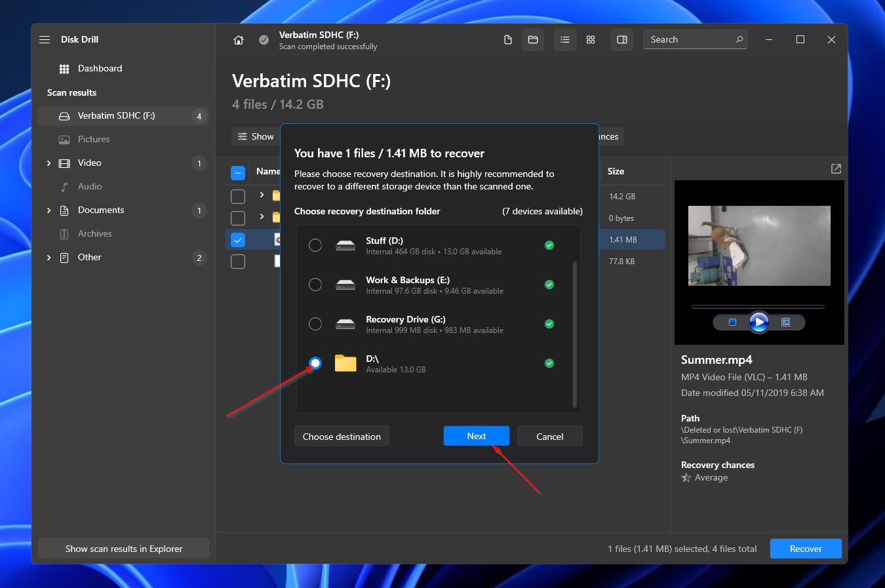Viewport: 885px width, 588px height.
Task: Click green check next to Work & Backups
Action: tap(549, 284)
